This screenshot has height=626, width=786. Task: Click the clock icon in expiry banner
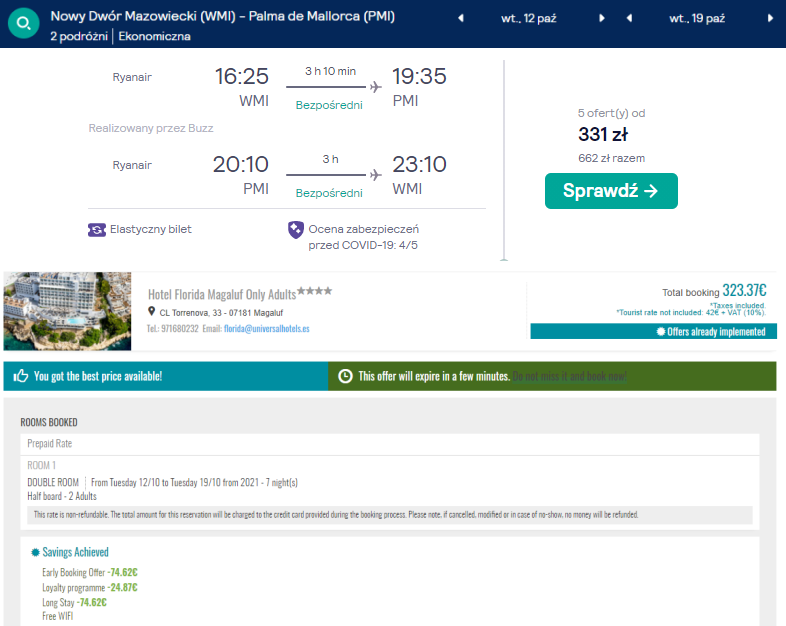pyautogui.click(x=345, y=376)
